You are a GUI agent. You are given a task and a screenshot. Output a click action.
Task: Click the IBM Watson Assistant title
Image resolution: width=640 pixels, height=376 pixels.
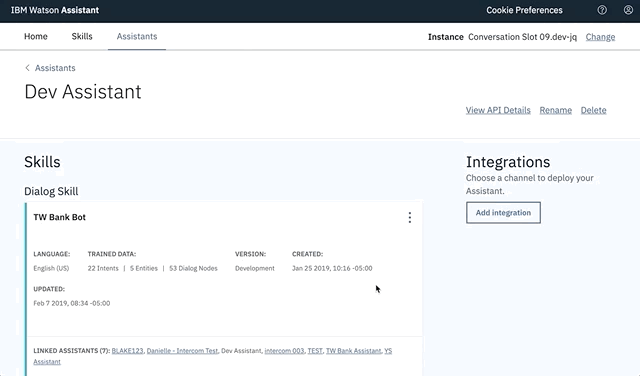point(55,10)
